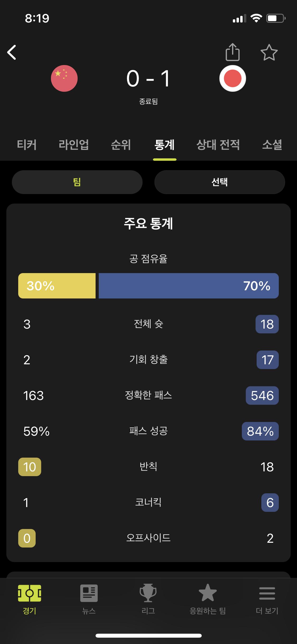This screenshot has height=644, width=297.
Task: Tap the 0 - 1 match score
Action: [x=148, y=79]
